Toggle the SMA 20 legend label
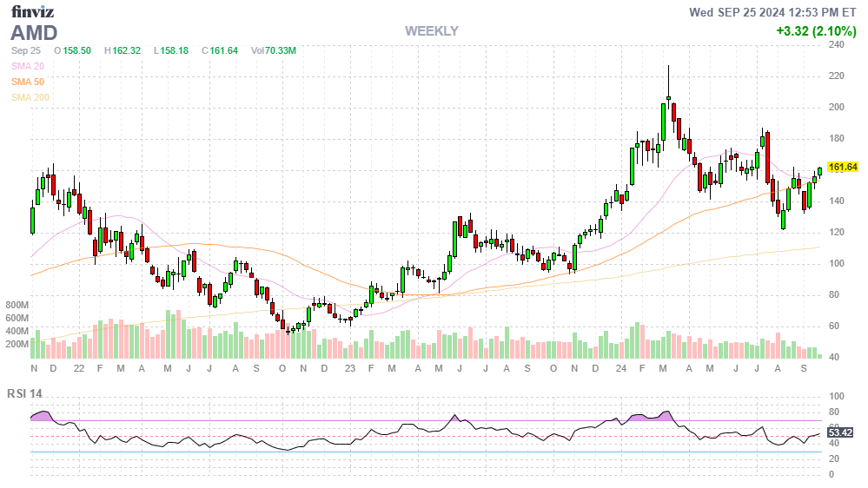The height and width of the screenshot is (488, 868). tap(28, 66)
